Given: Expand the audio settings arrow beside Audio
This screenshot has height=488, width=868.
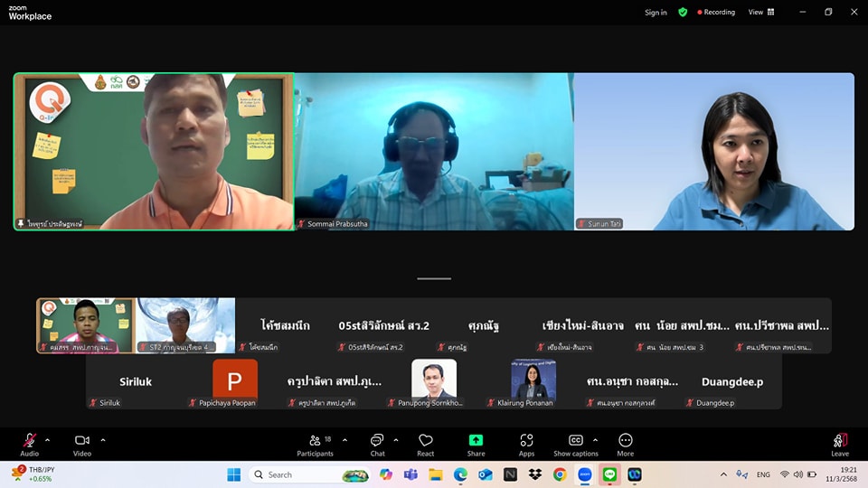Looking at the screenshot, I should click(48, 440).
